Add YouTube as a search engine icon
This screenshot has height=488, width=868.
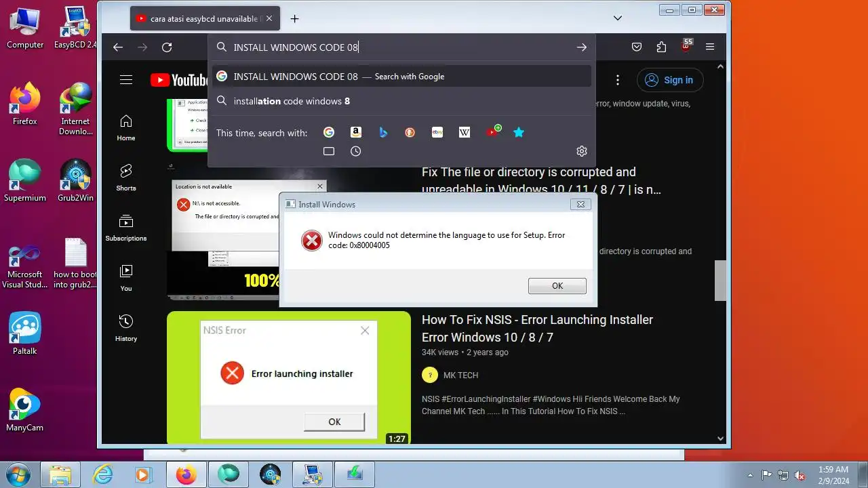493,131
